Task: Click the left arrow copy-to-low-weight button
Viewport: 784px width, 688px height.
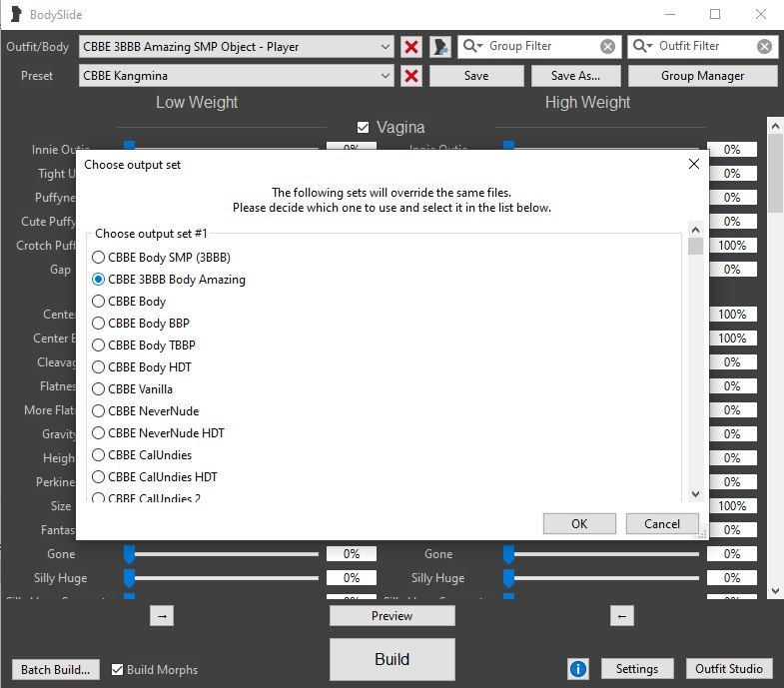Action: coord(621,616)
